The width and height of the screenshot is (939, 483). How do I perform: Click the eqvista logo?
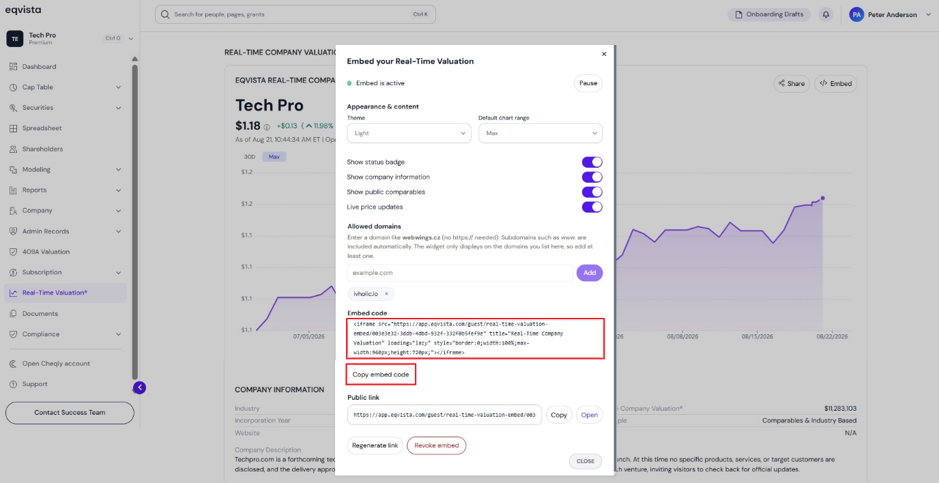[23, 10]
